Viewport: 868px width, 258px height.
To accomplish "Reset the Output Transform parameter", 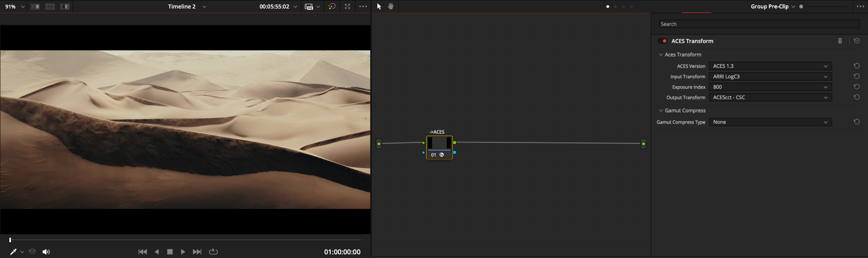I will pos(857,97).
